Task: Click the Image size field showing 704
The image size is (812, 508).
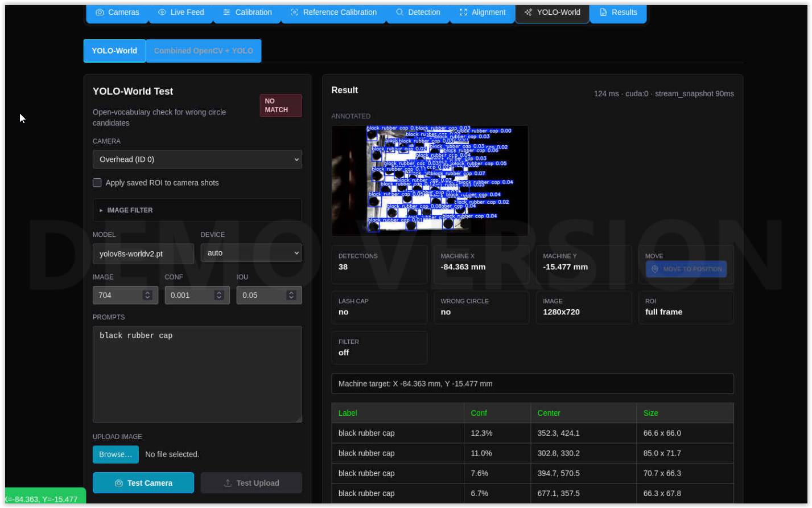Action: point(125,295)
